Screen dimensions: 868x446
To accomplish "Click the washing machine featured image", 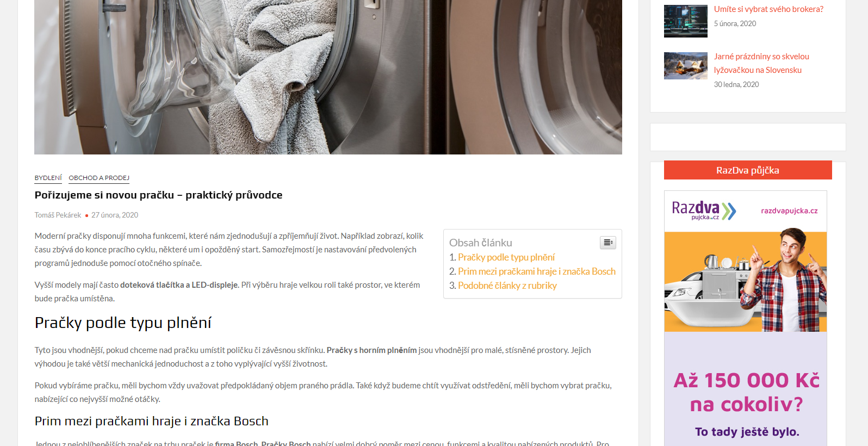I will [328, 77].
